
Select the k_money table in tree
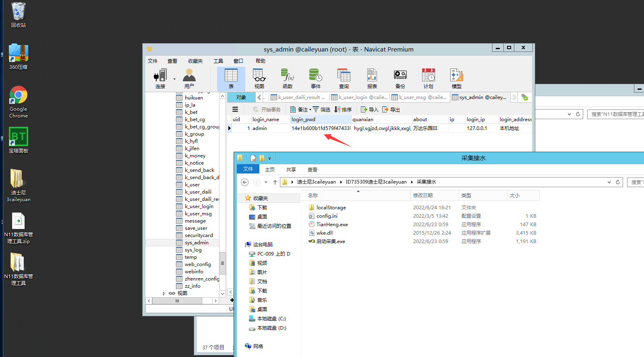point(195,156)
